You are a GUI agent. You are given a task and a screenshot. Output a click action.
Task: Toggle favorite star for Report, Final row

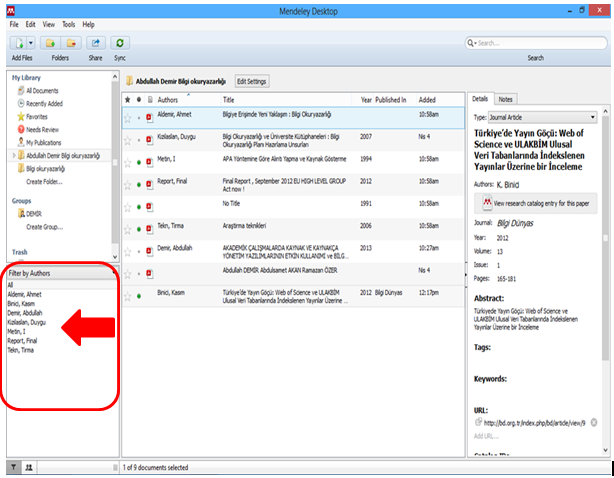click(128, 185)
